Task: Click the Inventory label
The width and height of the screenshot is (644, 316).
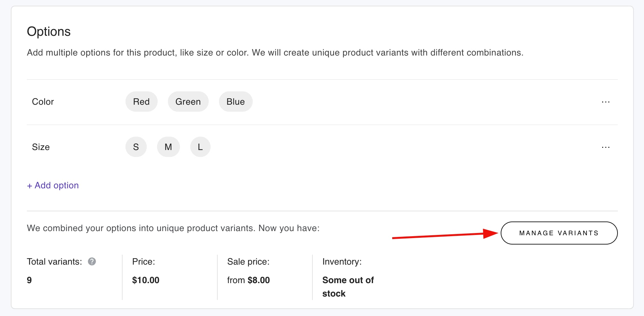Action: click(342, 262)
